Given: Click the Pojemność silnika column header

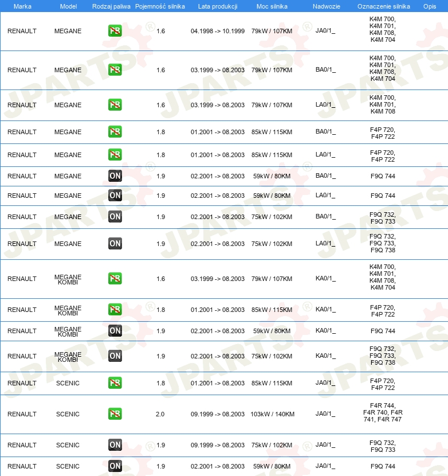Looking at the screenshot, I should [x=160, y=6].
